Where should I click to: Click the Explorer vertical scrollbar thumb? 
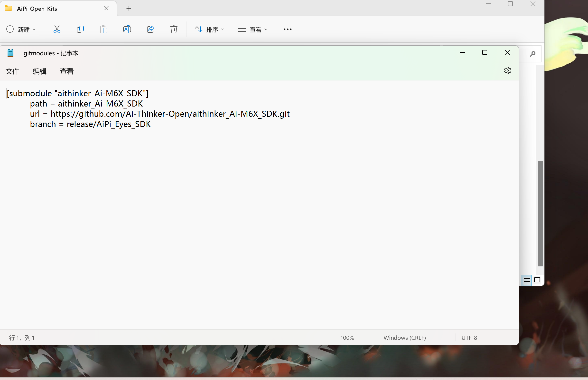click(540, 214)
